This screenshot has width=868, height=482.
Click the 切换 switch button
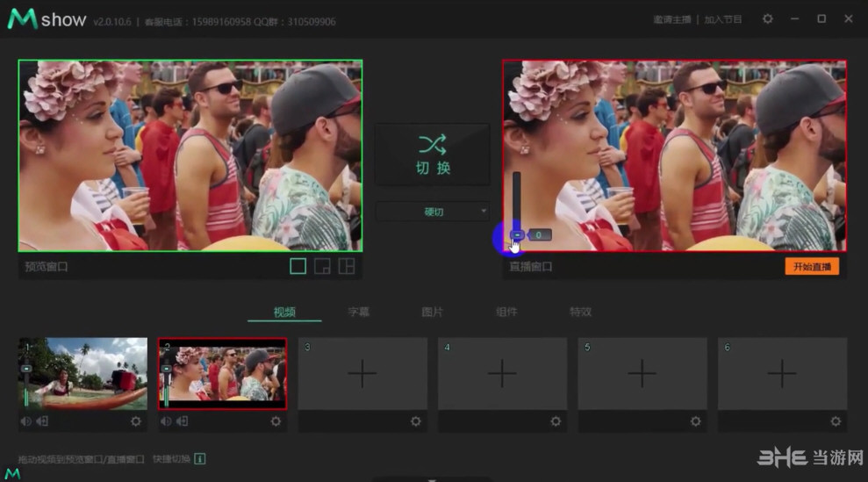[x=432, y=154]
